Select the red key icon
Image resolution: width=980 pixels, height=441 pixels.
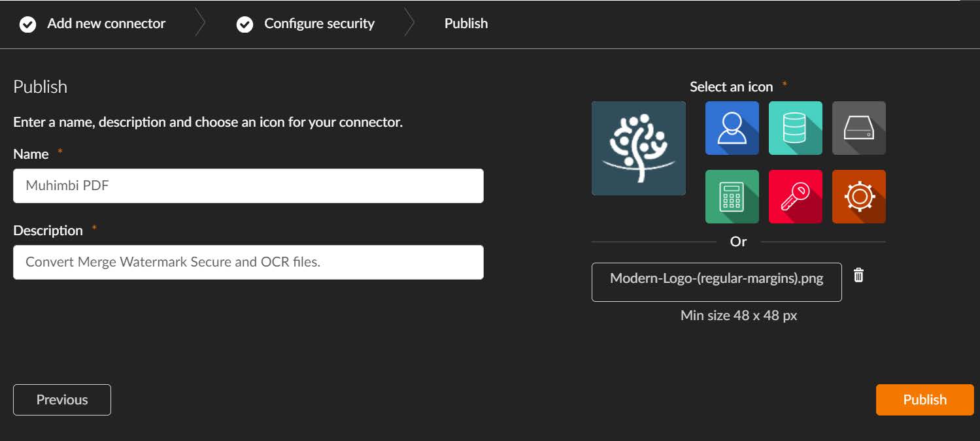point(795,197)
